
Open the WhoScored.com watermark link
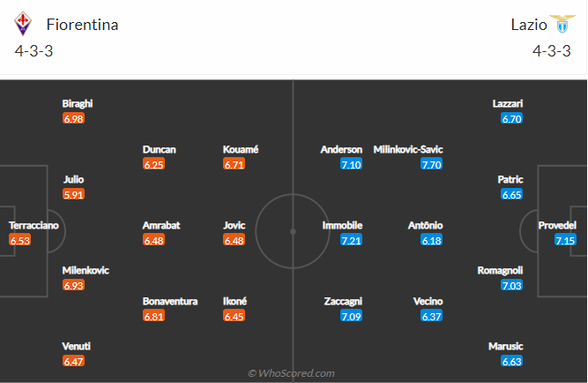292,373
